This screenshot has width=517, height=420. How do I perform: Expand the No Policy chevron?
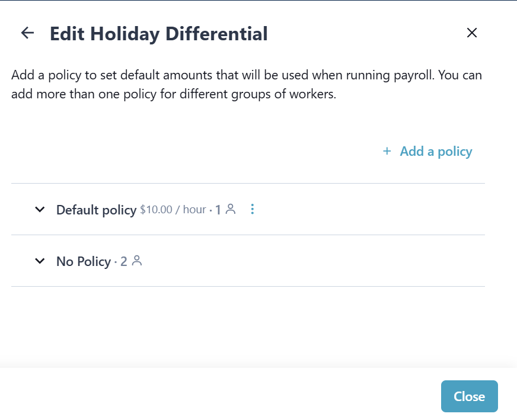(40, 261)
